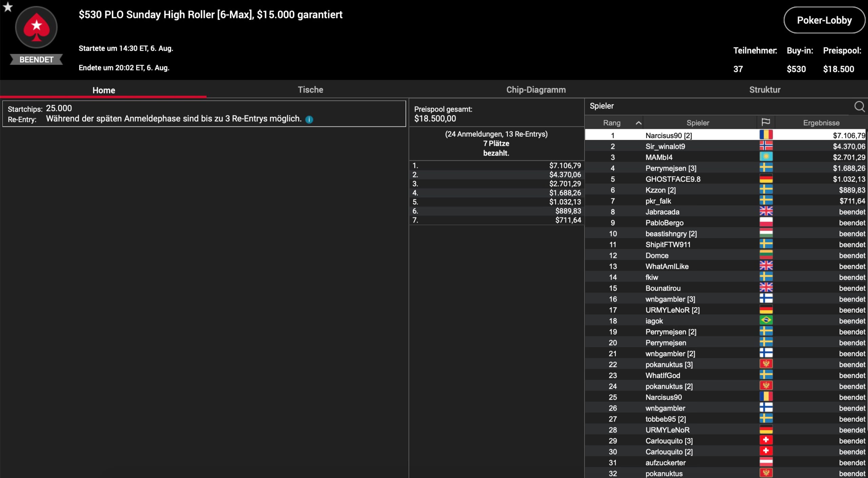Toggle Rang column sort arrow
This screenshot has width=868, height=478.
point(638,123)
